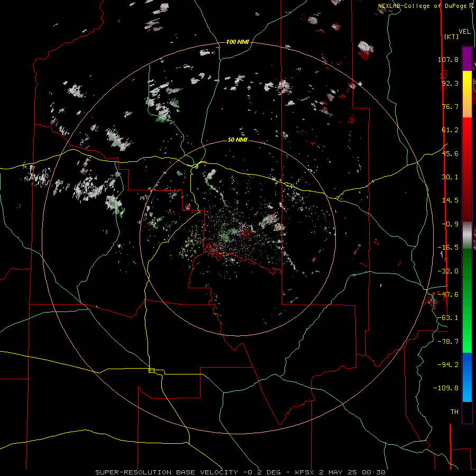Screen dimensions: 476x476
Task: Click the 50 NMI range ring label
Action: (237, 140)
